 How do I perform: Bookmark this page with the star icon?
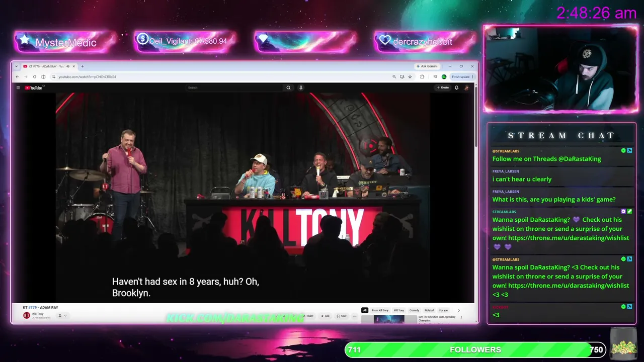click(x=410, y=76)
